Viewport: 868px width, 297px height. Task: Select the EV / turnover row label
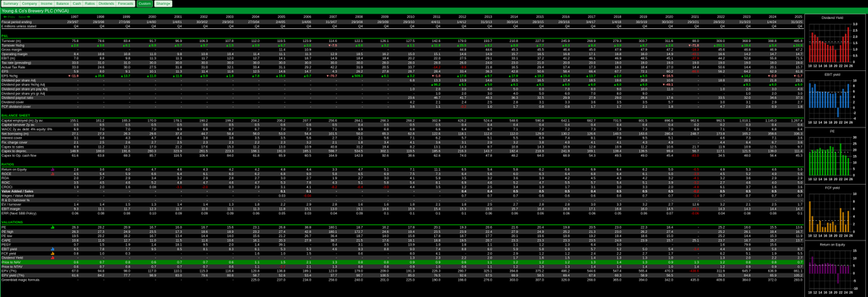click(12, 204)
